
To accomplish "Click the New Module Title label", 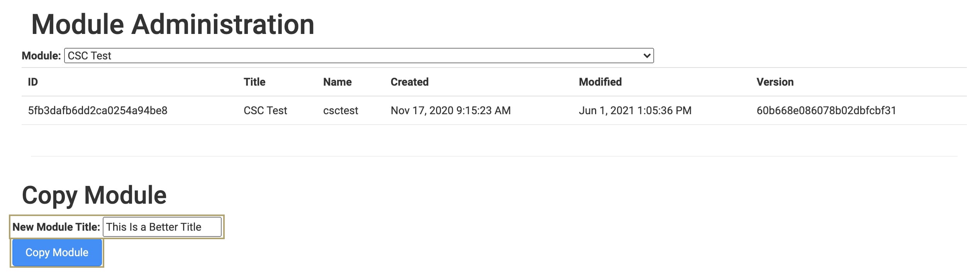I will coord(56,227).
